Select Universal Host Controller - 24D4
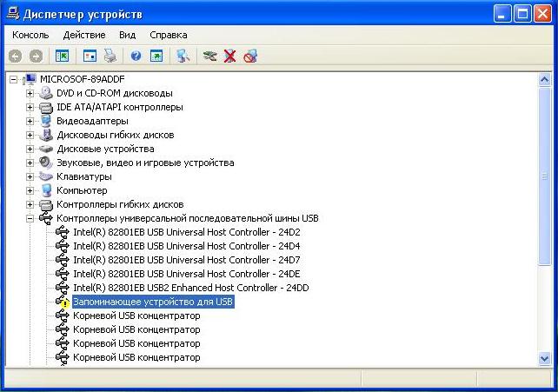Screen dimensions: 558x392 187,246
